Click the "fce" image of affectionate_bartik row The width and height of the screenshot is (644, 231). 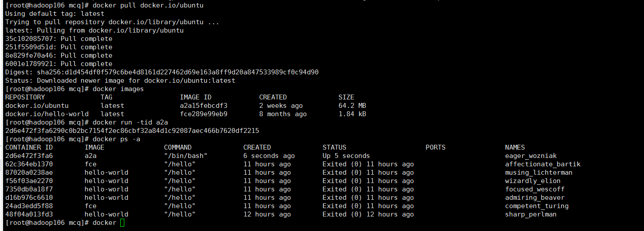(x=90, y=164)
